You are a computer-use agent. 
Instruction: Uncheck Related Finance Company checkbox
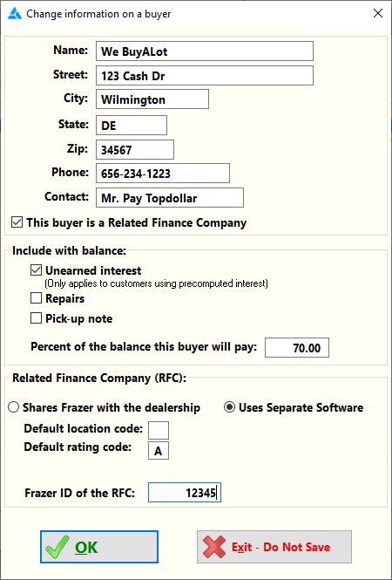[17, 222]
